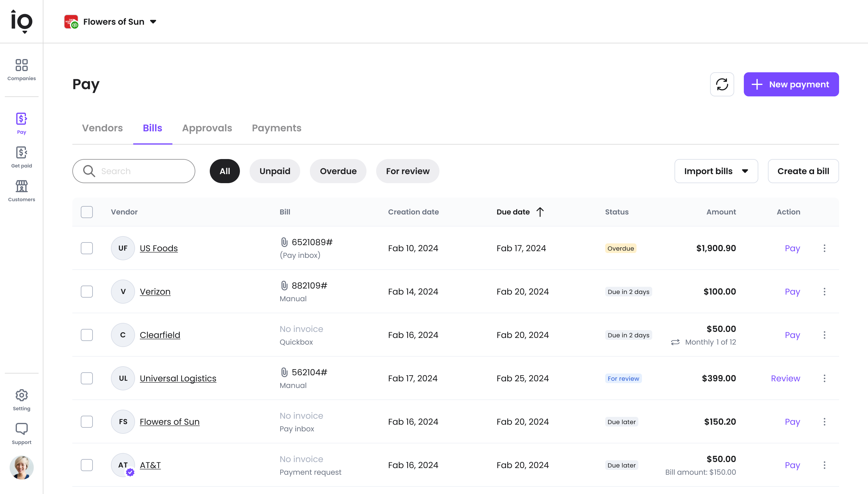Open the Companies sidebar icon
868x494 pixels.
click(x=21, y=65)
